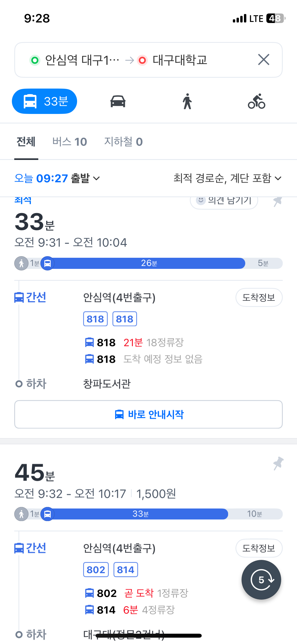Tap the refresh countdown circular button
This screenshot has height=644, width=297.
coord(261,580)
